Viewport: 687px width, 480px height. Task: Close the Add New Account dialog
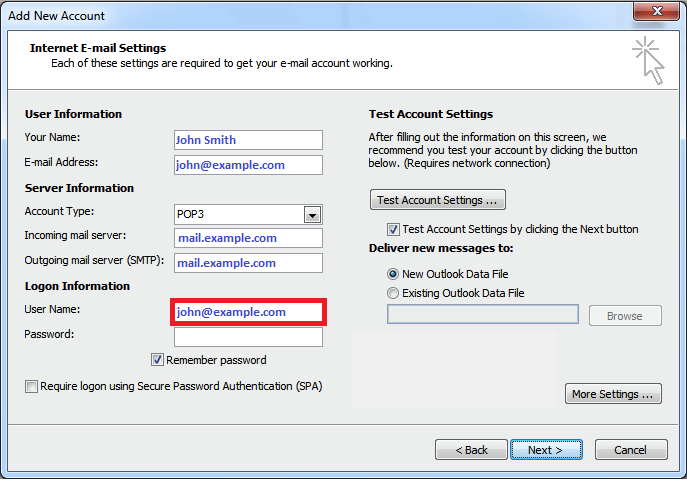(656, 11)
